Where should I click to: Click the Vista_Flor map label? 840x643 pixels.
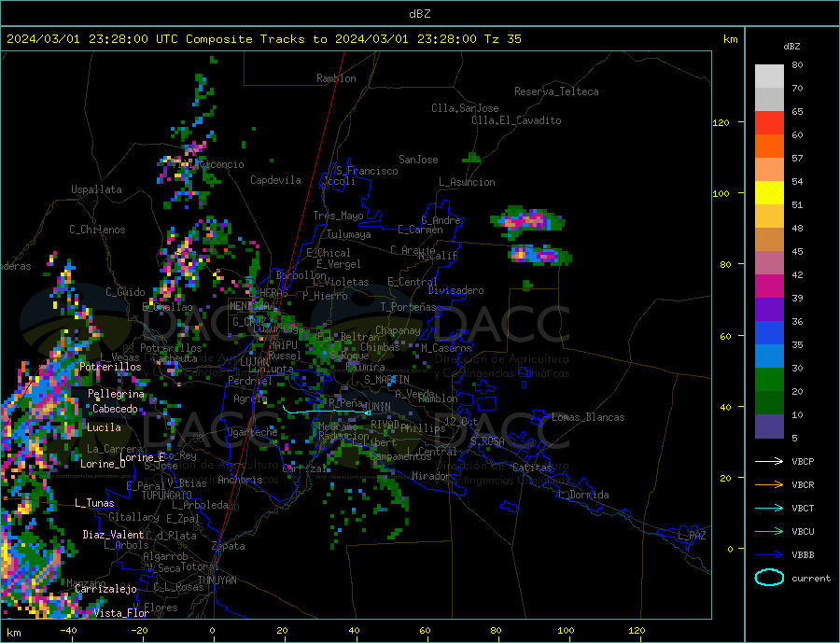(121, 613)
